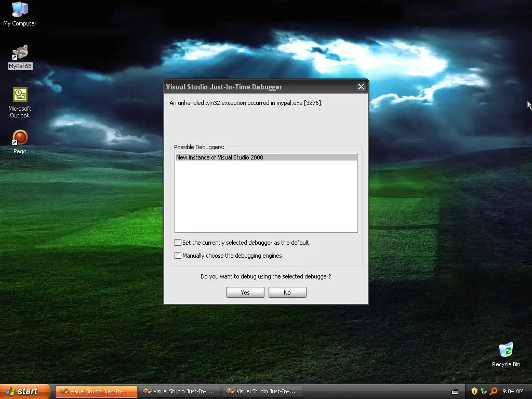
Task: Select 'New instance of Visual Studio 2008'
Action: tap(266, 157)
